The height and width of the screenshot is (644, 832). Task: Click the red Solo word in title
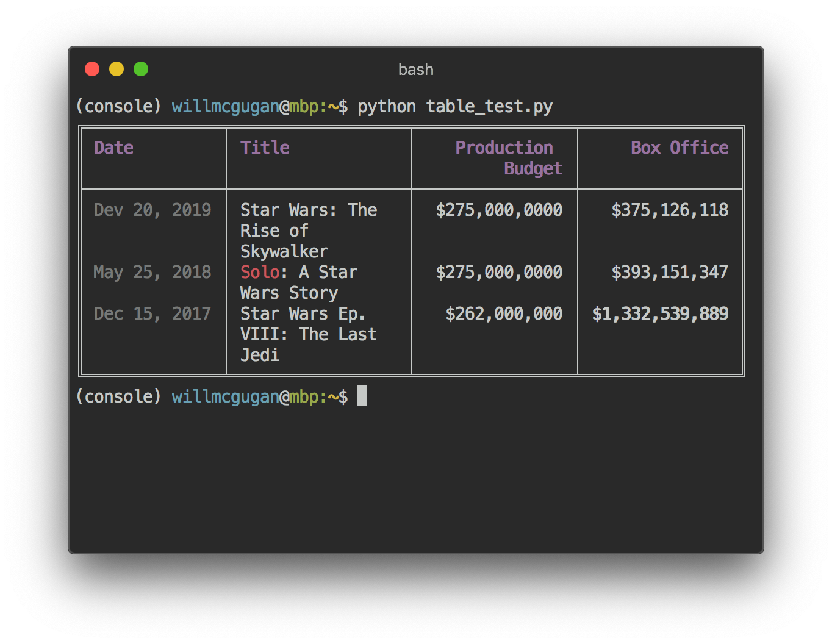point(259,272)
